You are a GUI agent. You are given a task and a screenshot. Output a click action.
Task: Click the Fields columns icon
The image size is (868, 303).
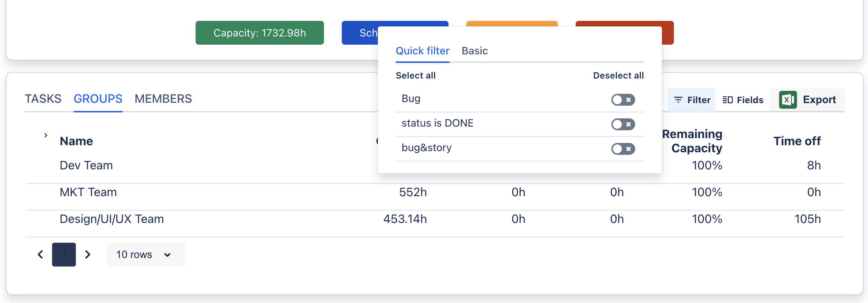(727, 100)
